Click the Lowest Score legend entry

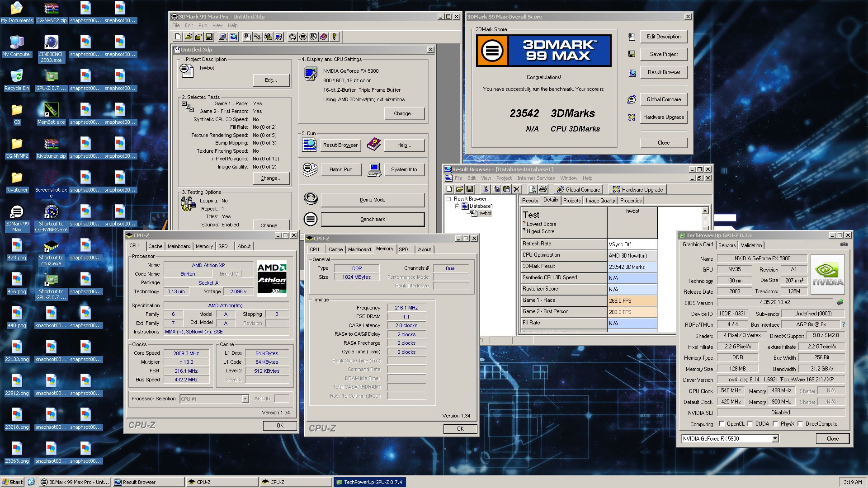(541, 224)
